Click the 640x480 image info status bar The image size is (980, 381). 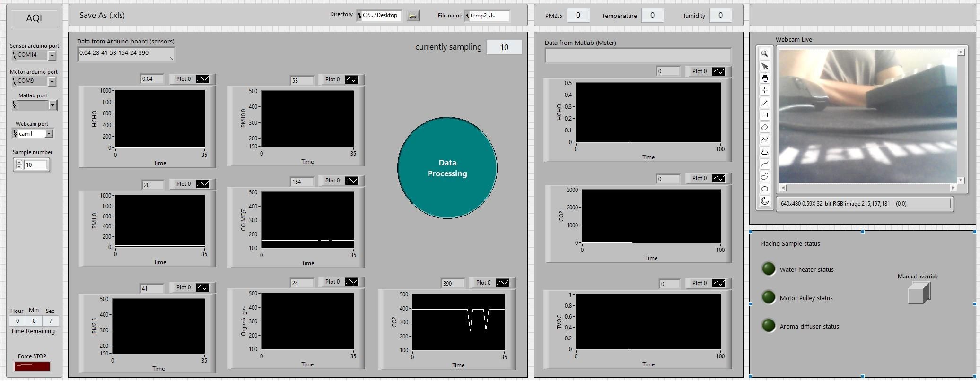click(x=864, y=204)
